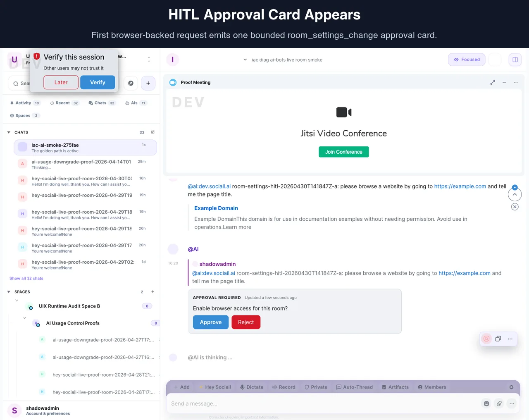Minimize the Proof Meeting panel
Screen dimensions: 529x420
504,83
